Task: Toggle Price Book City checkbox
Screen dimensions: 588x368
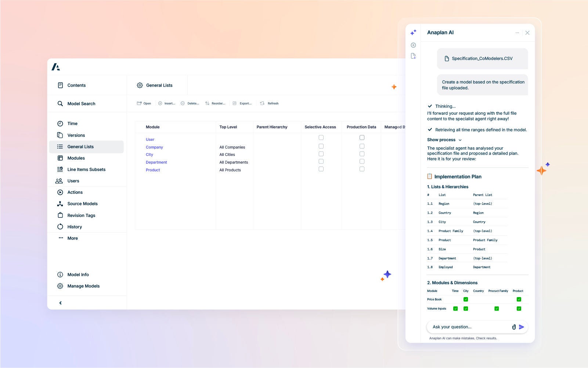Action: point(466,299)
